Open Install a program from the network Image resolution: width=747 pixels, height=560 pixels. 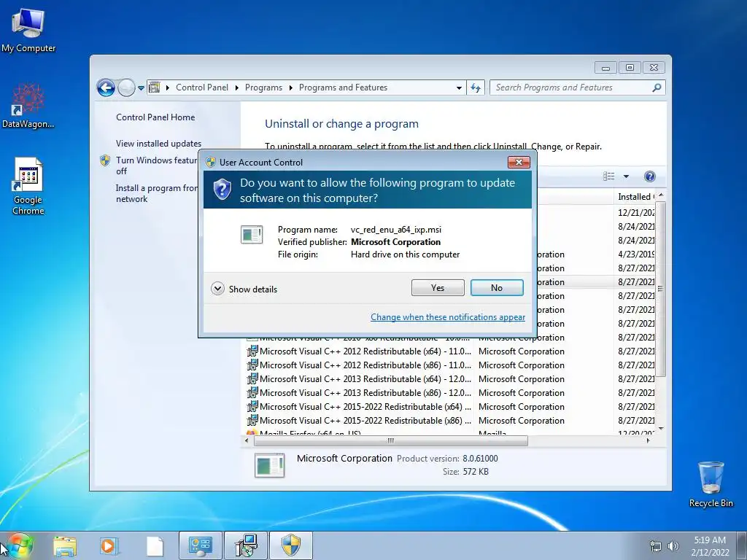(x=156, y=193)
